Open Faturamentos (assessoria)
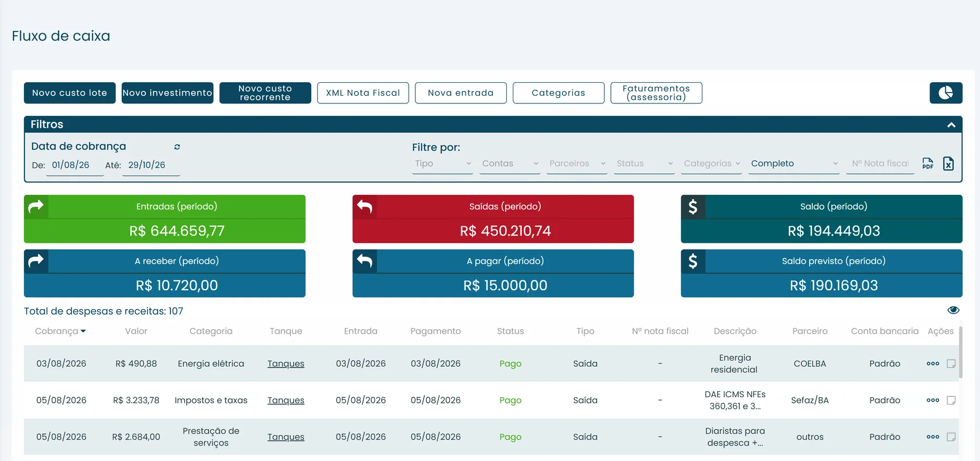The image size is (980, 461). [x=656, y=93]
